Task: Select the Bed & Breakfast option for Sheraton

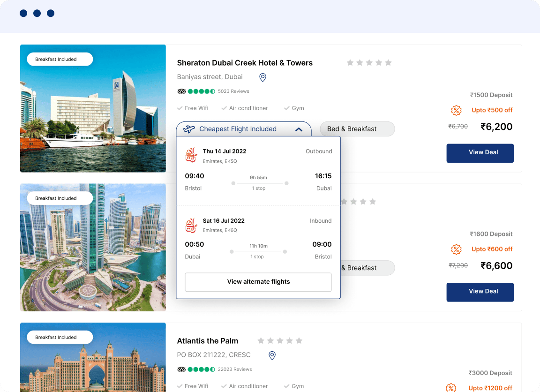Action: click(x=357, y=129)
